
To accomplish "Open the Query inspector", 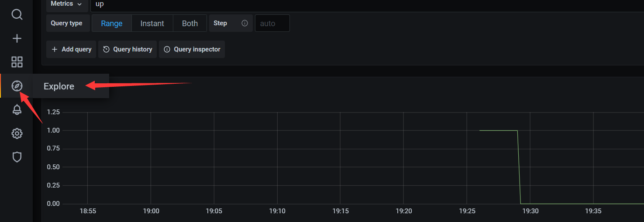I will click(x=192, y=49).
